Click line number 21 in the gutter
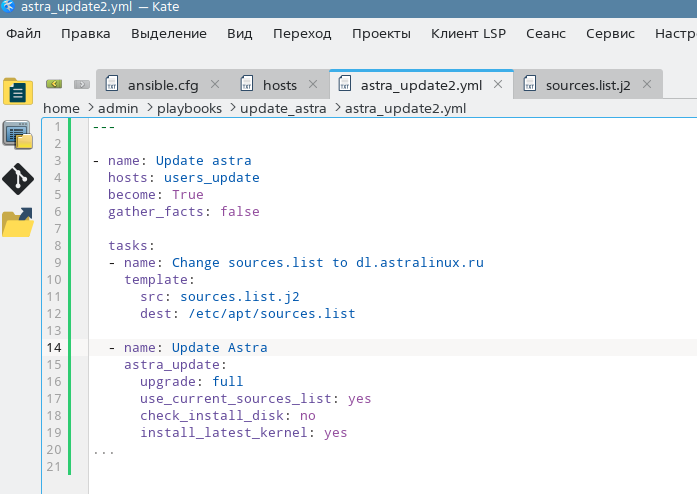This screenshot has height=494, width=697. [54, 466]
